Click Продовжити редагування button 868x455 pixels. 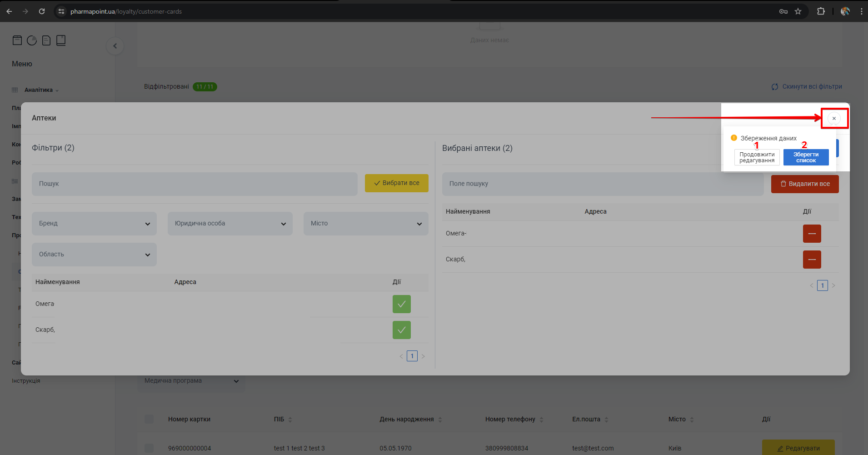coord(757,157)
